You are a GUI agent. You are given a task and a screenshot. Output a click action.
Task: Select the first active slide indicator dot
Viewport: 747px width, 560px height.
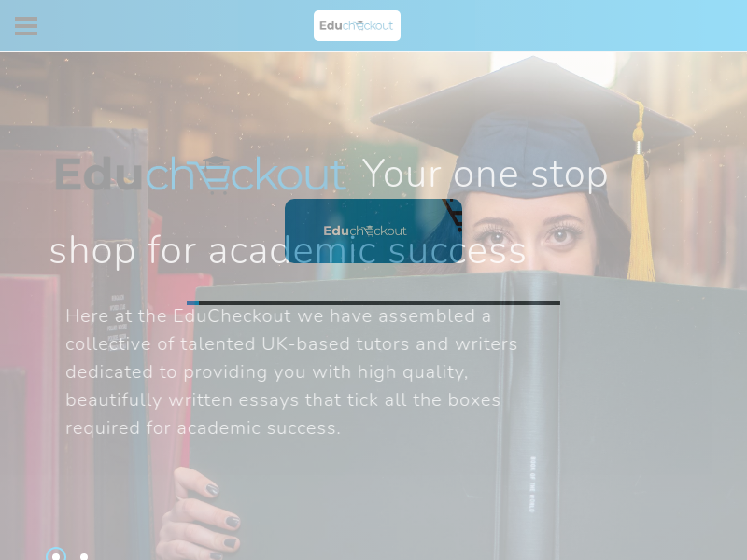(x=56, y=555)
